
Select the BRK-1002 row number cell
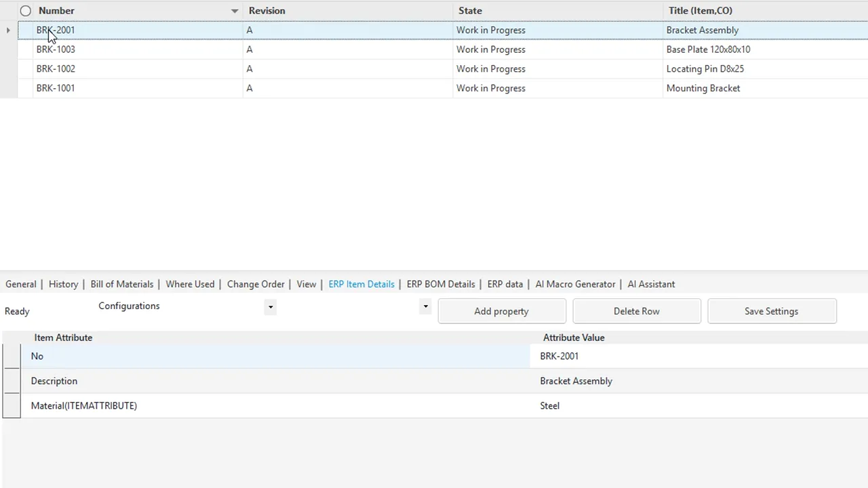(x=138, y=68)
